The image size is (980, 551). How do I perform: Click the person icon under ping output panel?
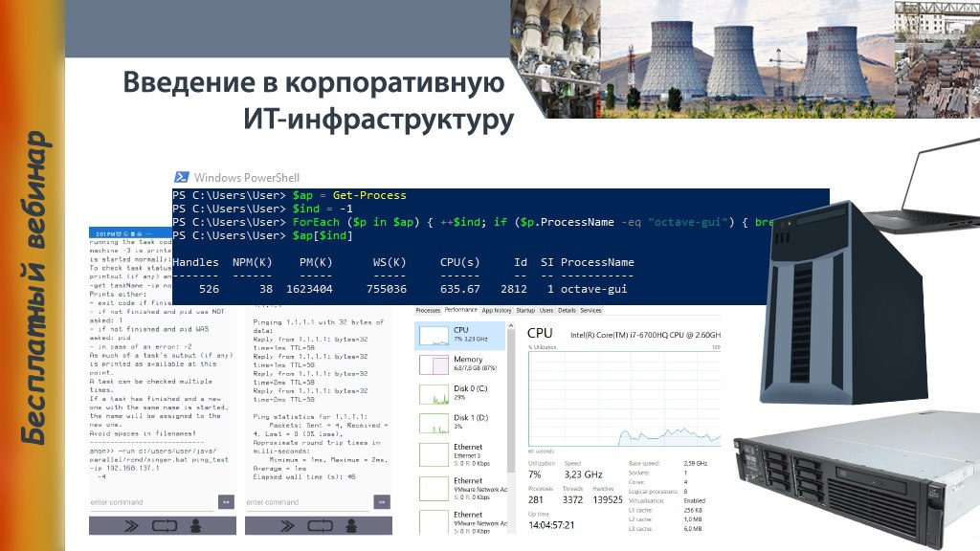click(x=351, y=526)
